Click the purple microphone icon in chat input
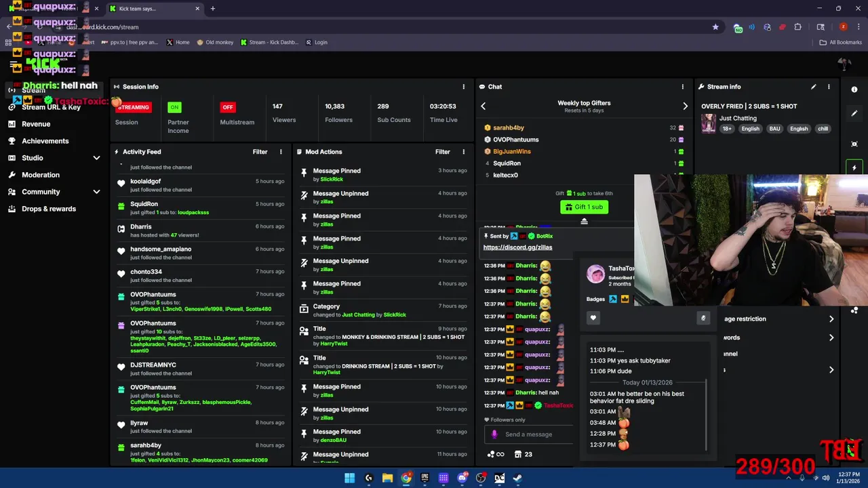The height and width of the screenshot is (488, 868). coord(494,434)
